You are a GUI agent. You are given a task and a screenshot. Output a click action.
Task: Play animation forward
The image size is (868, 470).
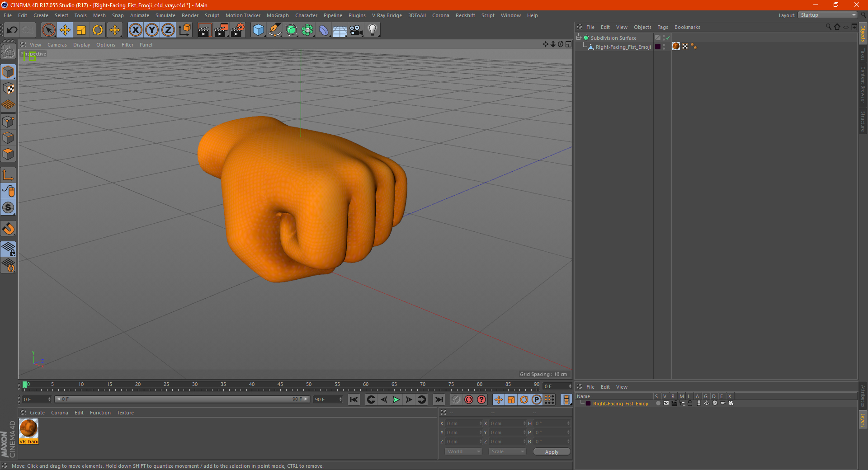pyautogui.click(x=396, y=399)
